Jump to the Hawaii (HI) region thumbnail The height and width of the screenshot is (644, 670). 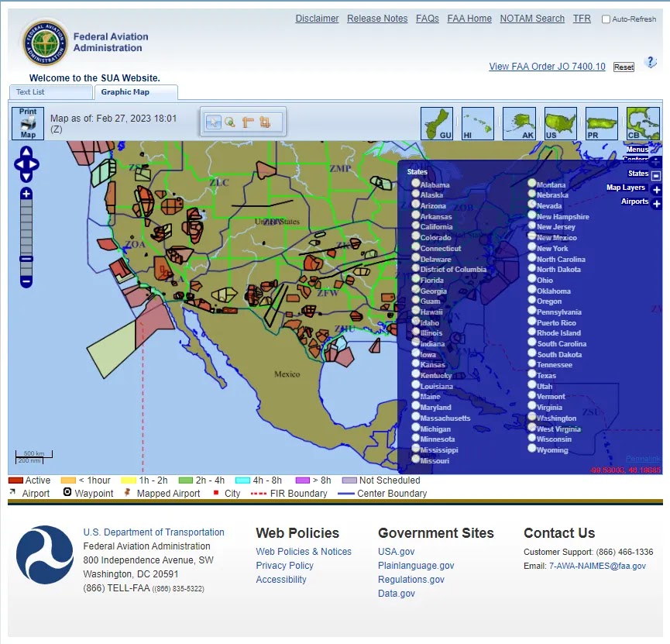pos(478,123)
